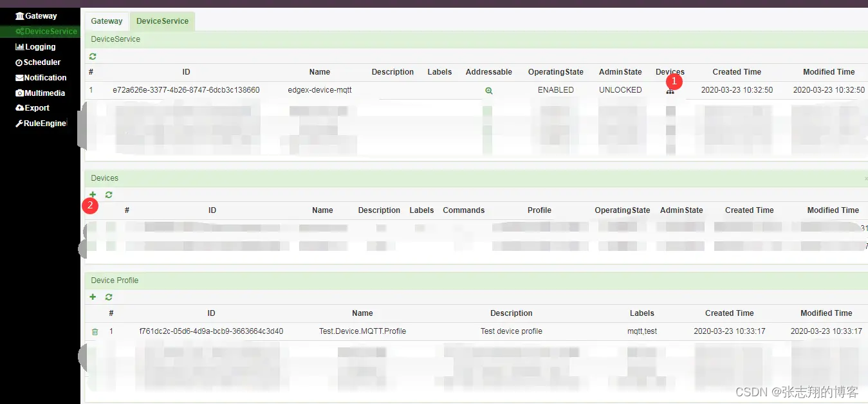The width and height of the screenshot is (868, 404).
Task: Close the Devices panel
Action: click(865, 178)
